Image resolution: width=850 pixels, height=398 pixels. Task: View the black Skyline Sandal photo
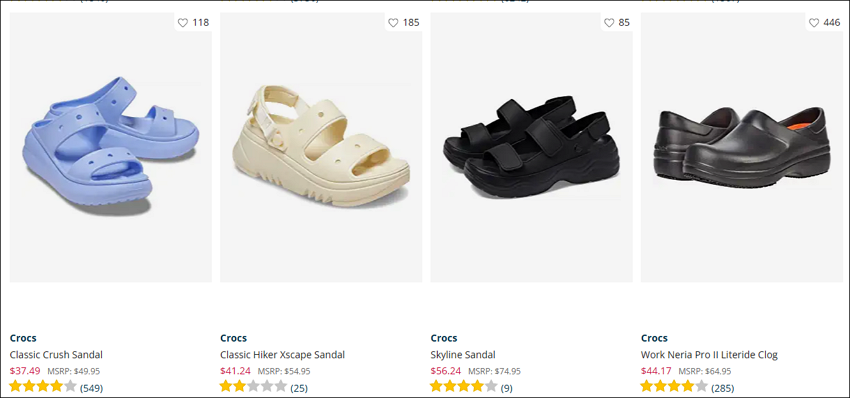click(x=531, y=147)
